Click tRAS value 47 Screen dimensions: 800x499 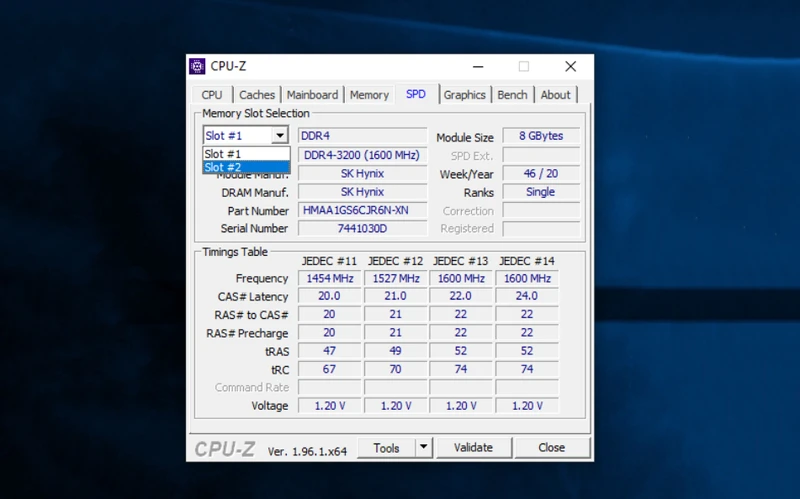click(330, 351)
